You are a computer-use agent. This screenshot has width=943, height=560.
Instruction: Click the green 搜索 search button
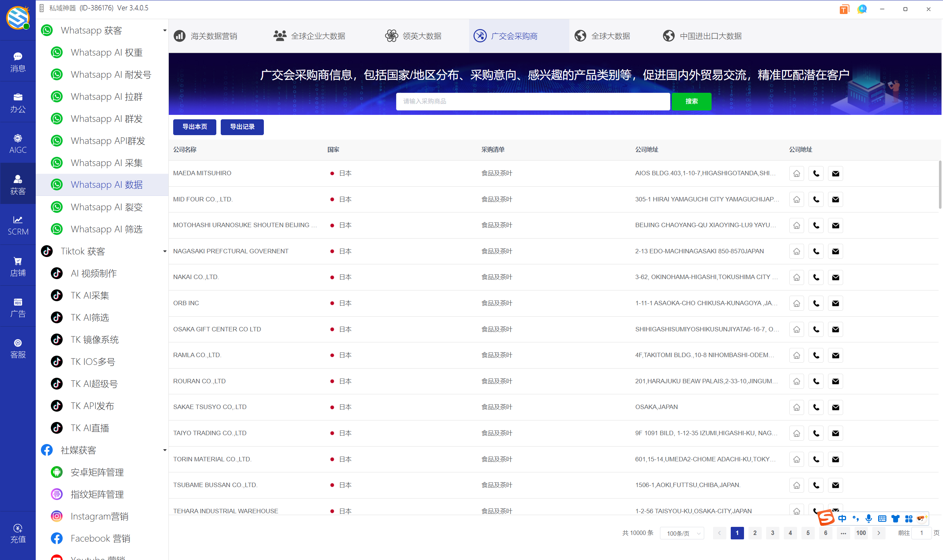click(691, 101)
